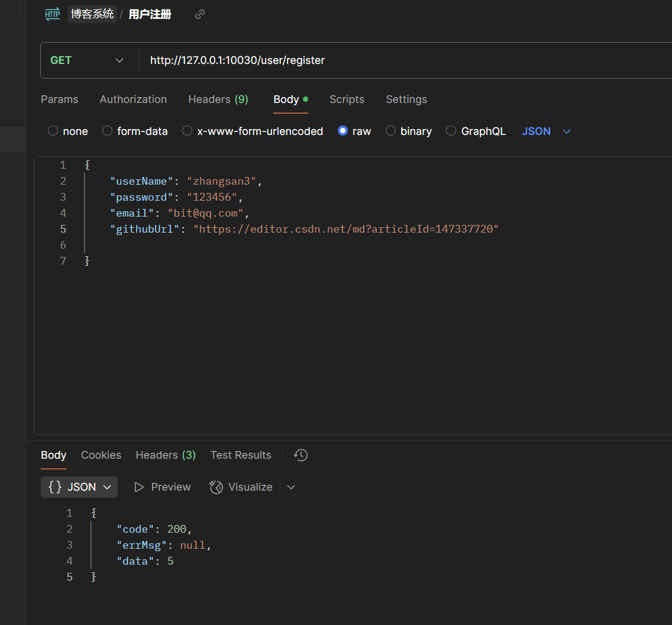Open the Test Results tab
This screenshot has width=672, height=625.
point(241,455)
